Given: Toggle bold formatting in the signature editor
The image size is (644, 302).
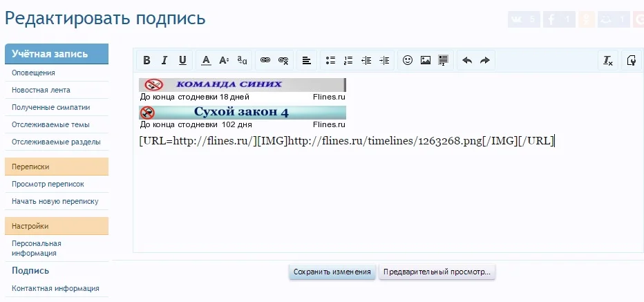Looking at the screenshot, I should 146,60.
